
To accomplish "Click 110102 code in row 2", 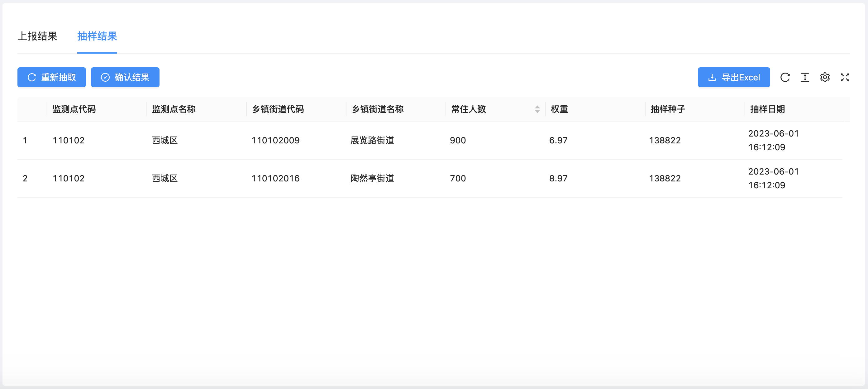I will click(x=69, y=178).
